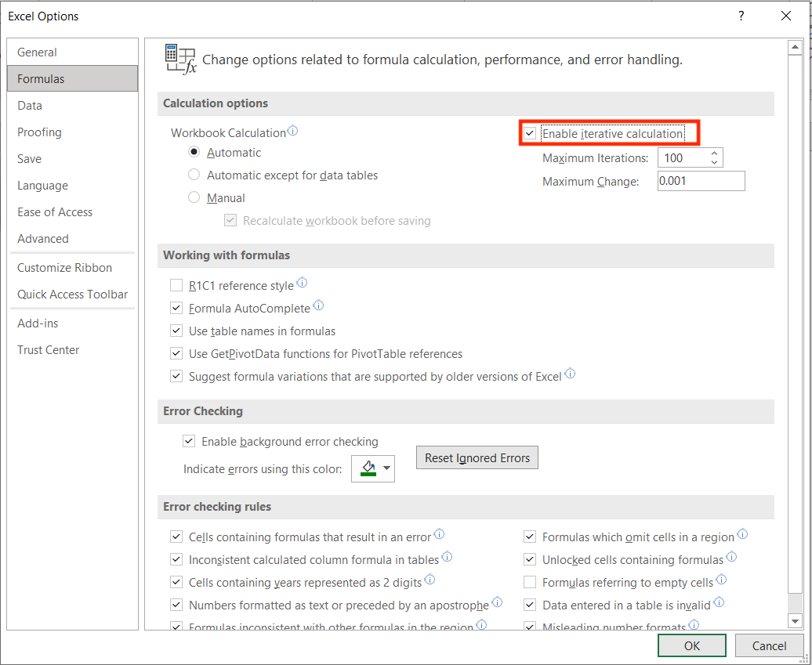This screenshot has height=665, width=812.
Task: Click info icon for Cells containing formulas rule
Action: point(439,533)
